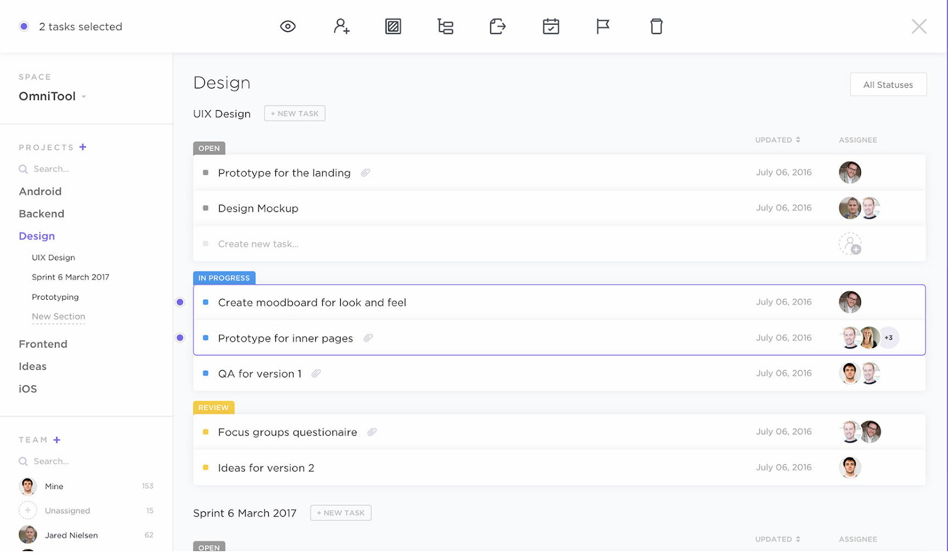Open the Frontend project
Image resolution: width=948 pixels, height=560 pixels.
(x=43, y=344)
